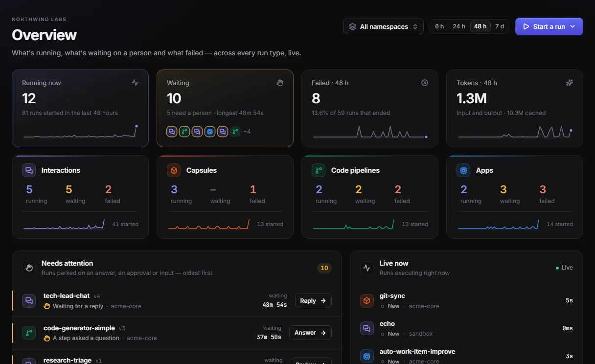The image size is (595, 364).
Task: Click "5 running" in Interactions card
Action: tap(36, 194)
